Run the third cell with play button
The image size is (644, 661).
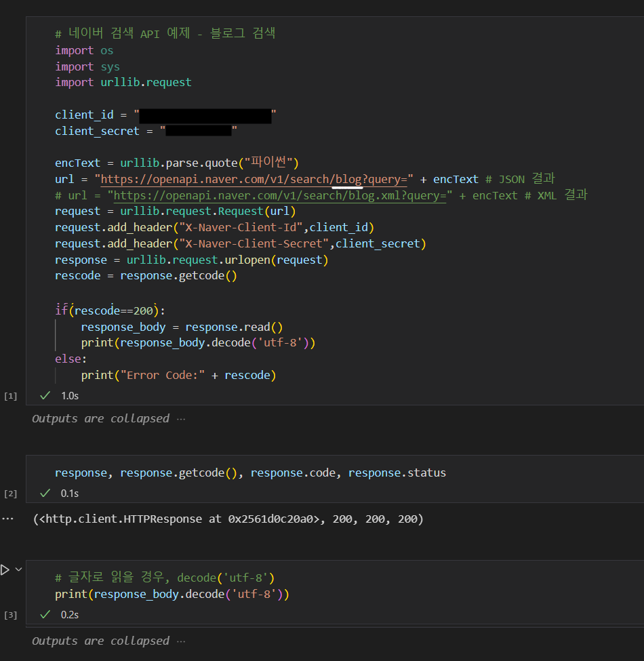5,570
